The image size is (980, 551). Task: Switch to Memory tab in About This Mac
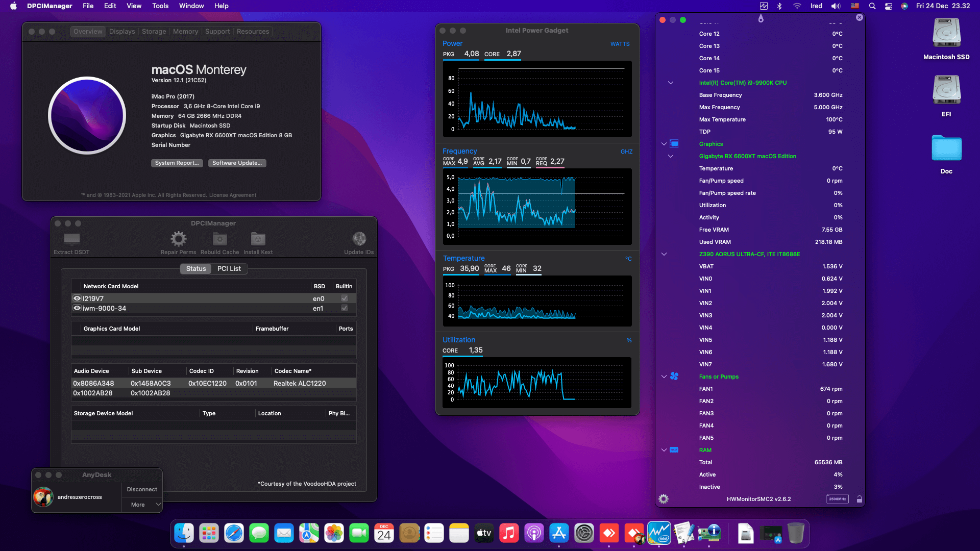pos(185,32)
